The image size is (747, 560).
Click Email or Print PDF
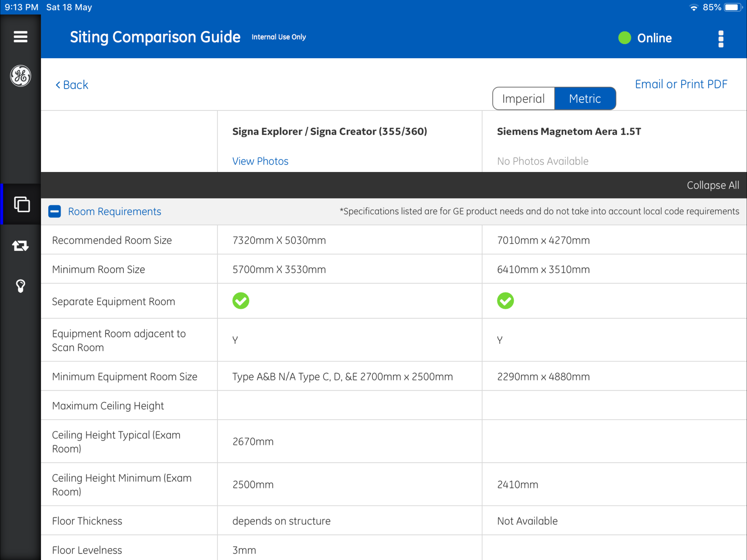(x=681, y=84)
